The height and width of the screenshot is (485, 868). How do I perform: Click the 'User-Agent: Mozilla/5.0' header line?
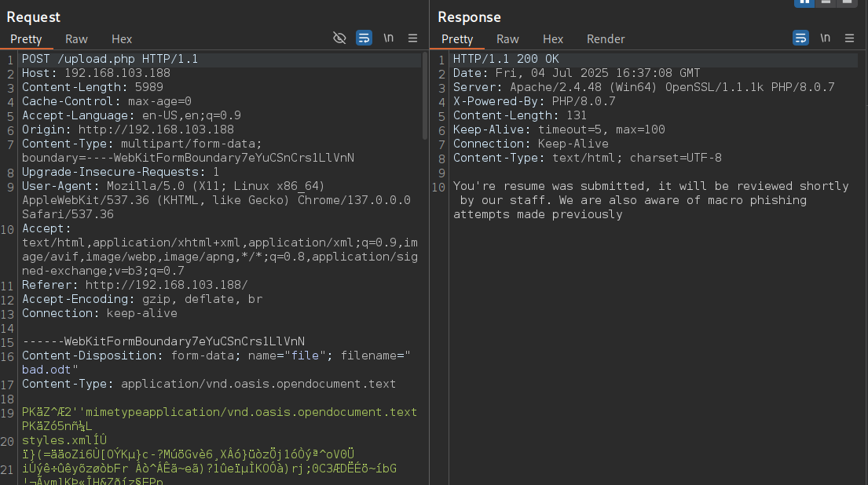tap(174, 186)
